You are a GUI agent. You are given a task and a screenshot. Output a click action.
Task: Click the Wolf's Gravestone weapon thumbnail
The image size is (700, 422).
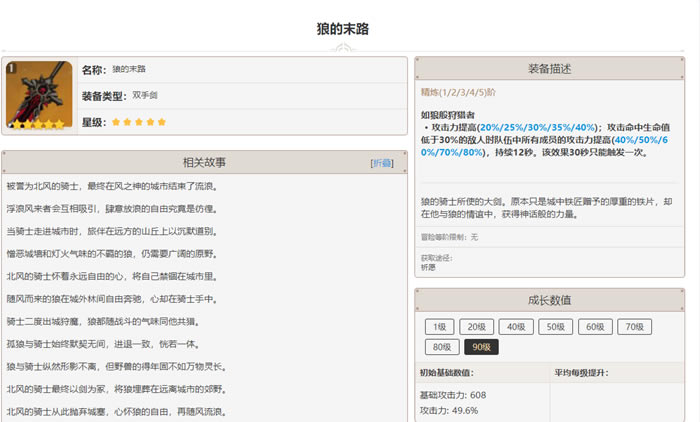click(x=37, y=95)
